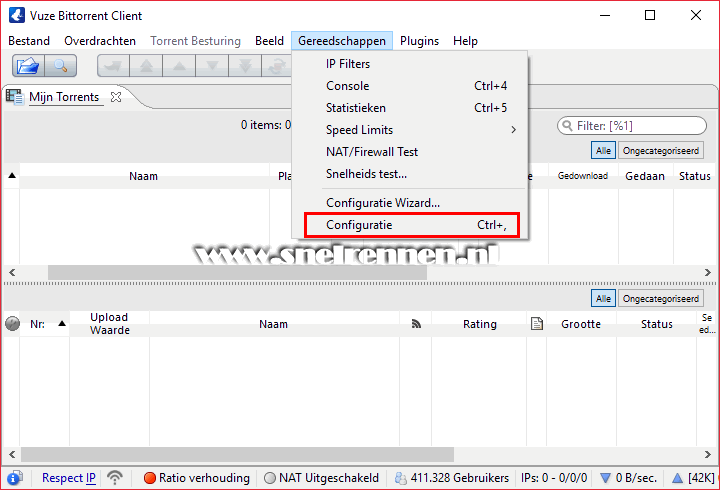Click the round grey health column icon
The width and height of the screenshot is (720, 490).
[x=12, y=324]
